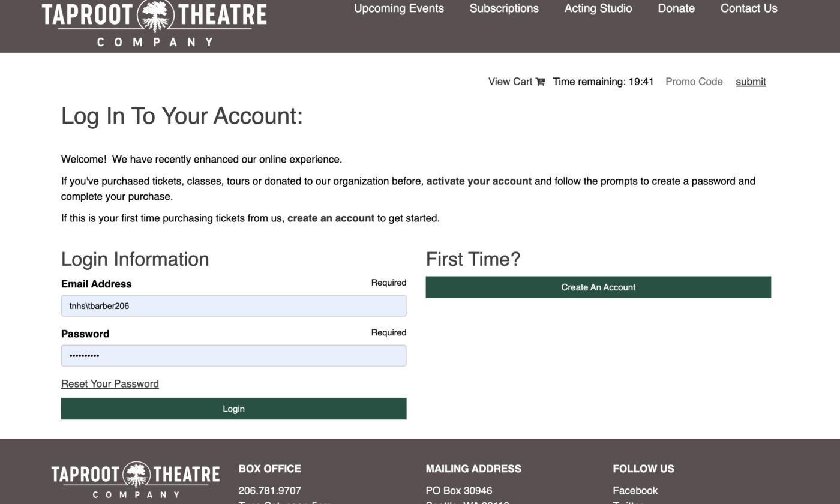Go to the Subscriptions page
This screenshot has height=504, width=840.
tap(504, 8)
